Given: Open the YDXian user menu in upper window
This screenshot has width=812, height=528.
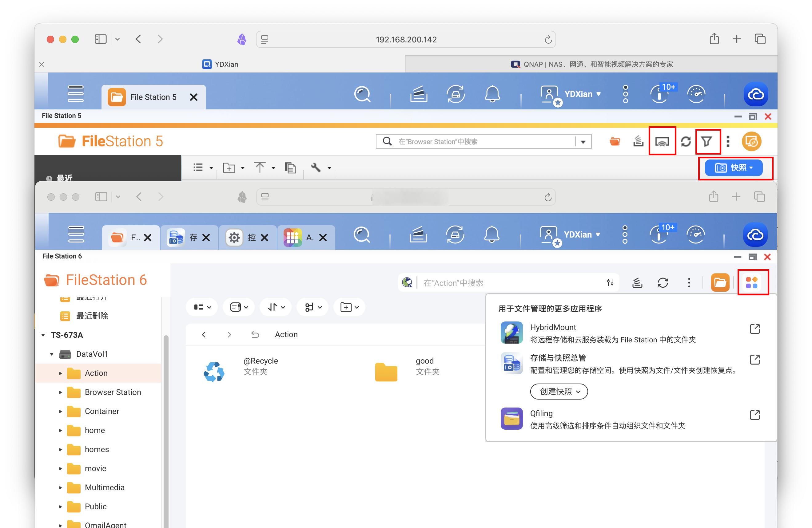Looking at the screenshot, I should pos(571,94).
